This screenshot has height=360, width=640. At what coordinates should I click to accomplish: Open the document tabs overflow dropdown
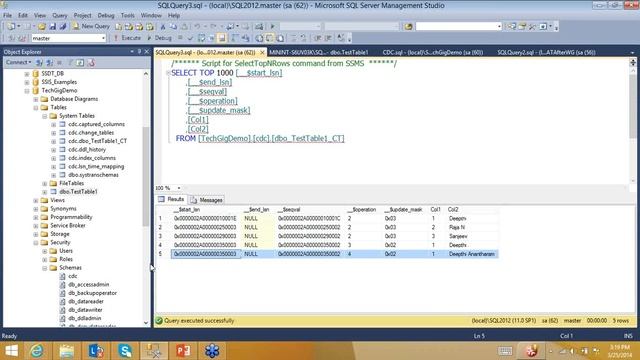[x=632, y=53]
